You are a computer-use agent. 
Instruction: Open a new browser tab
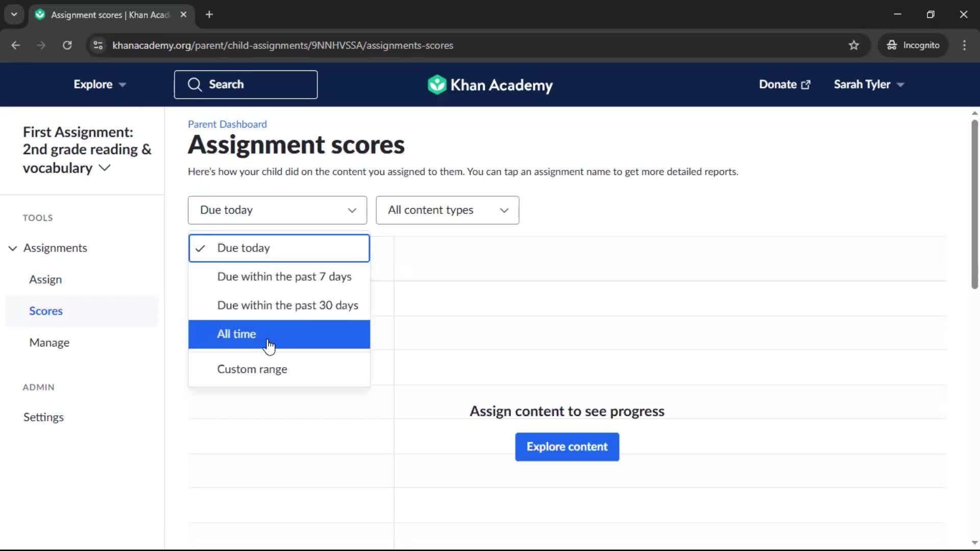(209, 14)
